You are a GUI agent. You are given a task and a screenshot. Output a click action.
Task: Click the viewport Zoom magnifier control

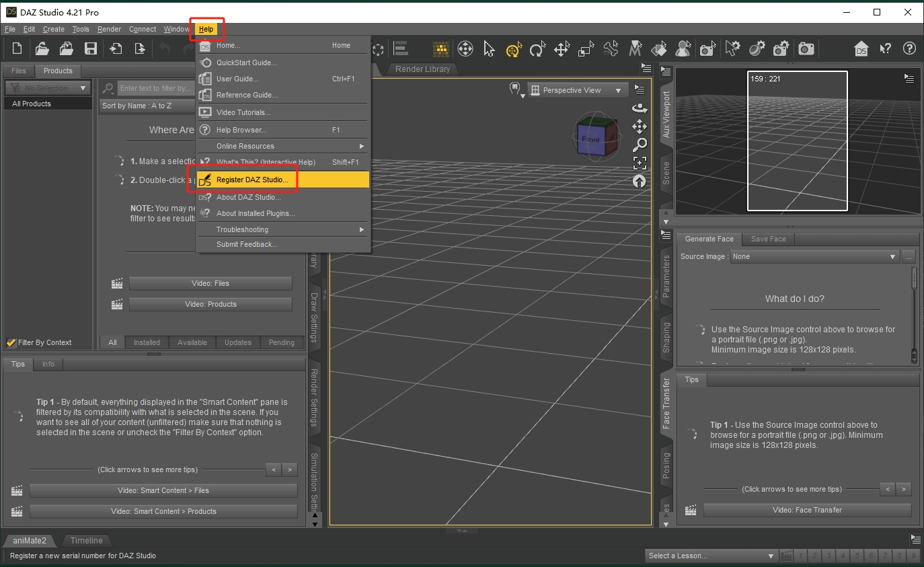(640, 145)
